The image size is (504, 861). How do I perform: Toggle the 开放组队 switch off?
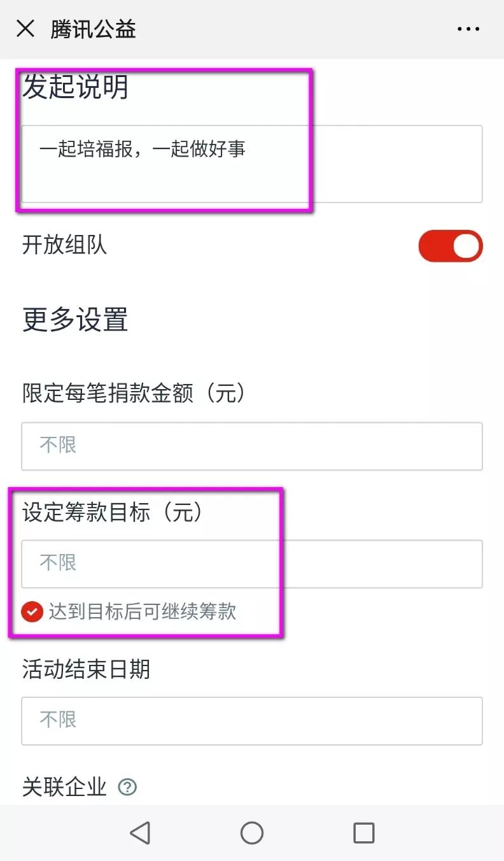[451, 246]
